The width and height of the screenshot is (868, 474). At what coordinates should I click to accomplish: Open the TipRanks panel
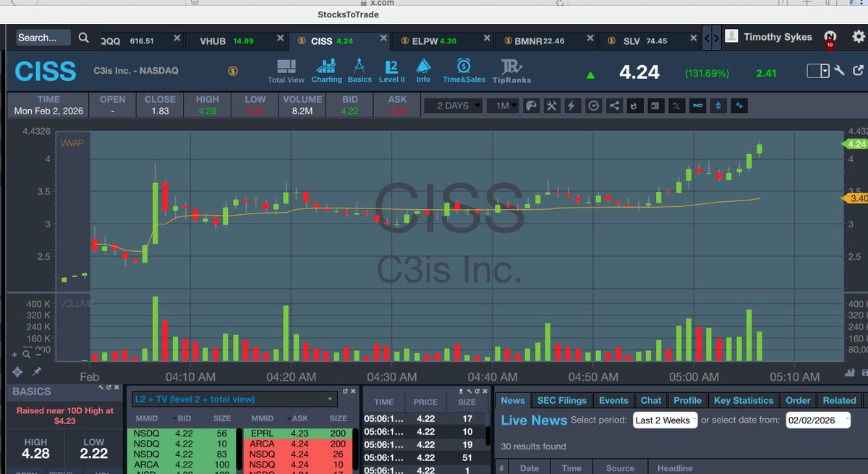point(512,69)
